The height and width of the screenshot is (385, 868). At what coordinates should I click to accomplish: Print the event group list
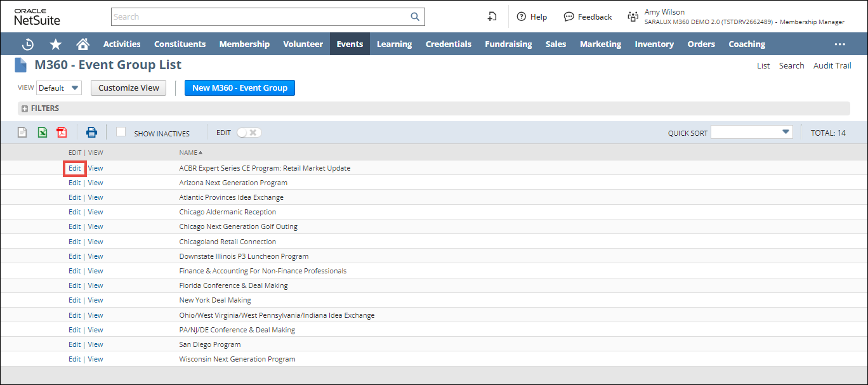click(92, 133)
